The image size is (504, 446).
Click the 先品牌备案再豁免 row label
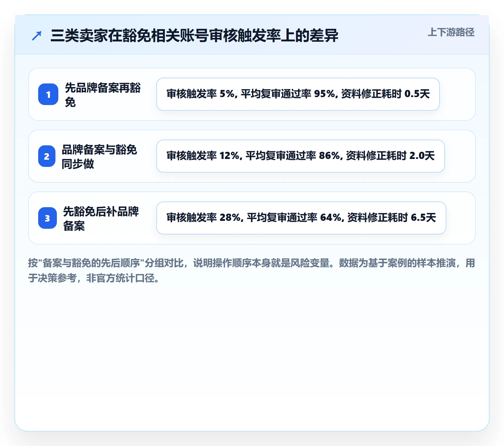click(x=103, y=95)
